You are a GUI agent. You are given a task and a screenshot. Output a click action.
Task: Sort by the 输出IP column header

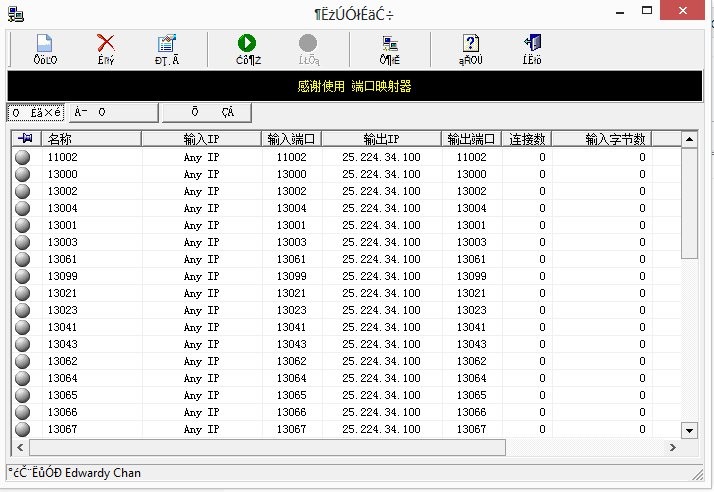(382, 138)
